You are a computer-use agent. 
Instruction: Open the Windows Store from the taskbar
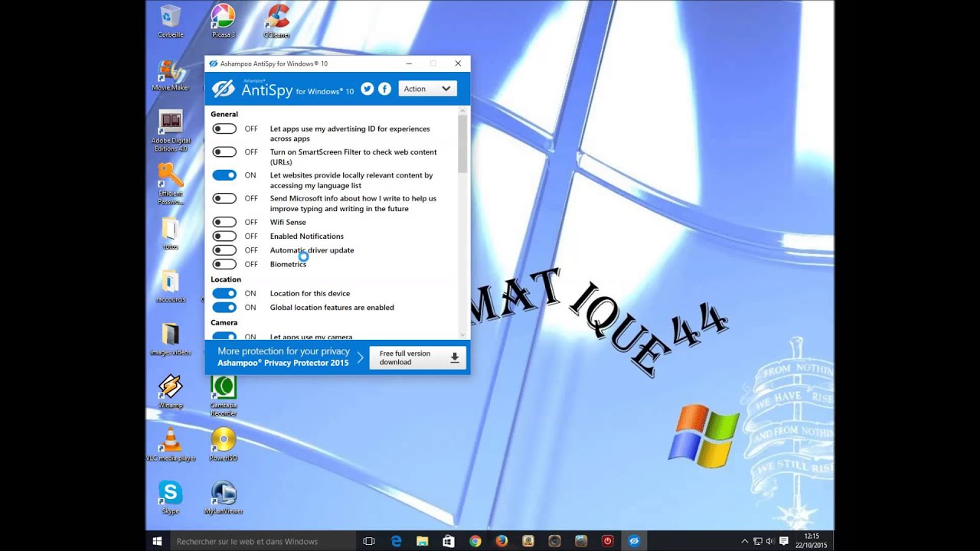click(449, 541)
